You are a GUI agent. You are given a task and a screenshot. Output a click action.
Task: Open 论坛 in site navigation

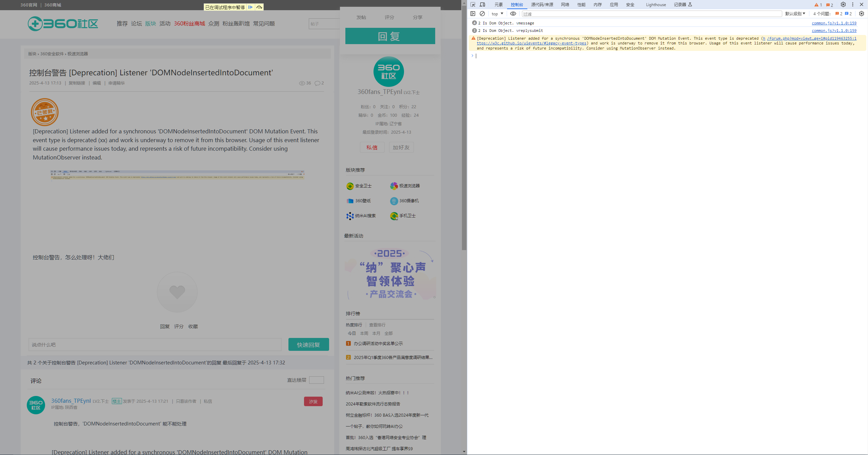tap(136, 23)
